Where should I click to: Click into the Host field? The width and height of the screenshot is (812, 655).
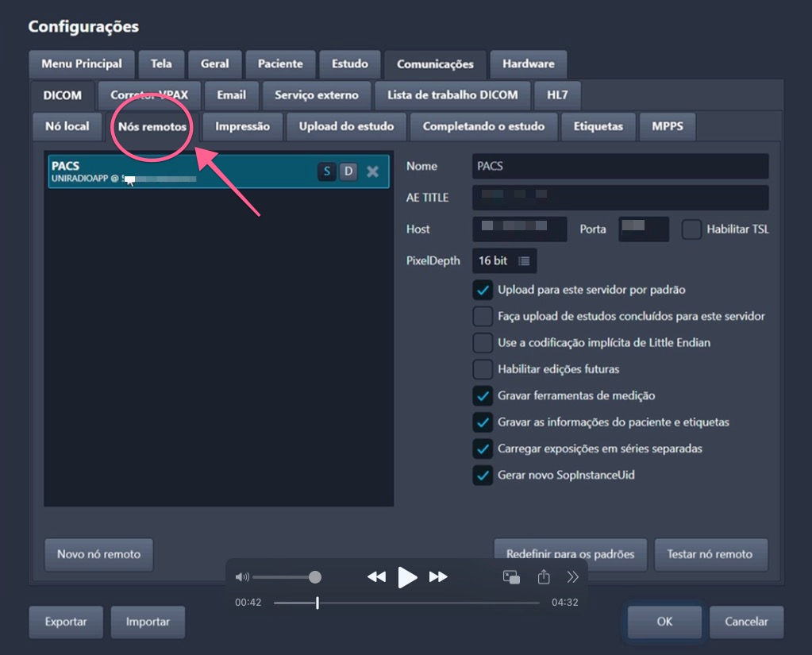(520, 229)
